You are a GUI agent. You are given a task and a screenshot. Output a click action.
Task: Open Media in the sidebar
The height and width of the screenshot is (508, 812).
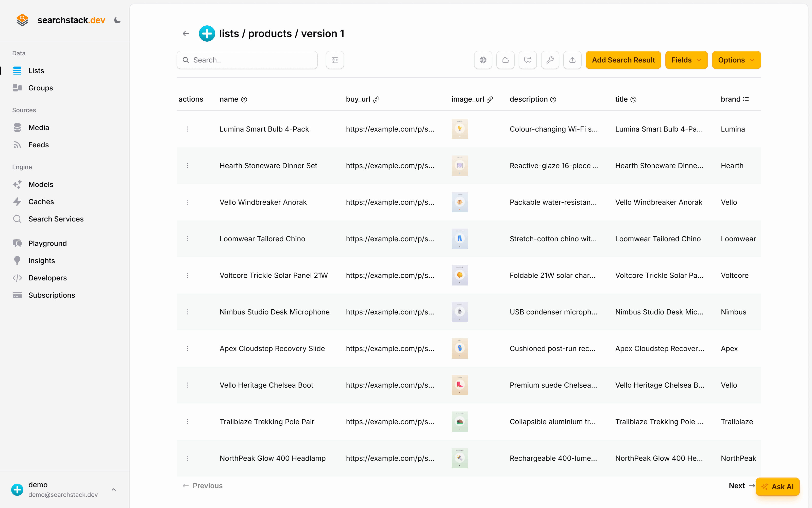pos(39,128)
